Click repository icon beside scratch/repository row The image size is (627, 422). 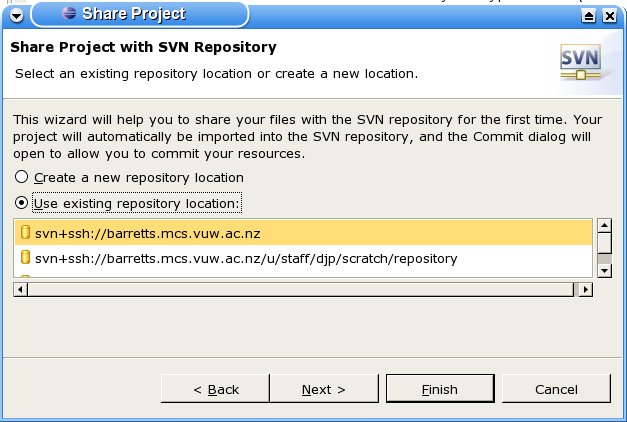point(25,257)
